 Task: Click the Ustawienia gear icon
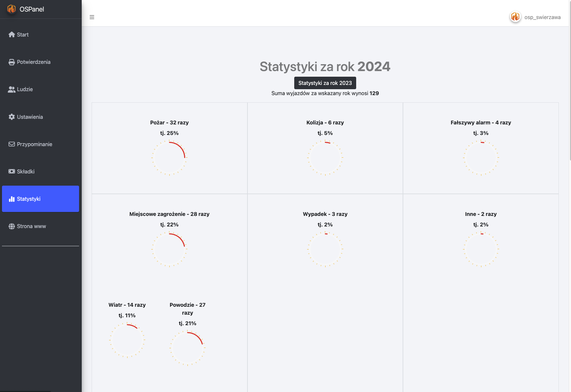[x=12, y=117]
